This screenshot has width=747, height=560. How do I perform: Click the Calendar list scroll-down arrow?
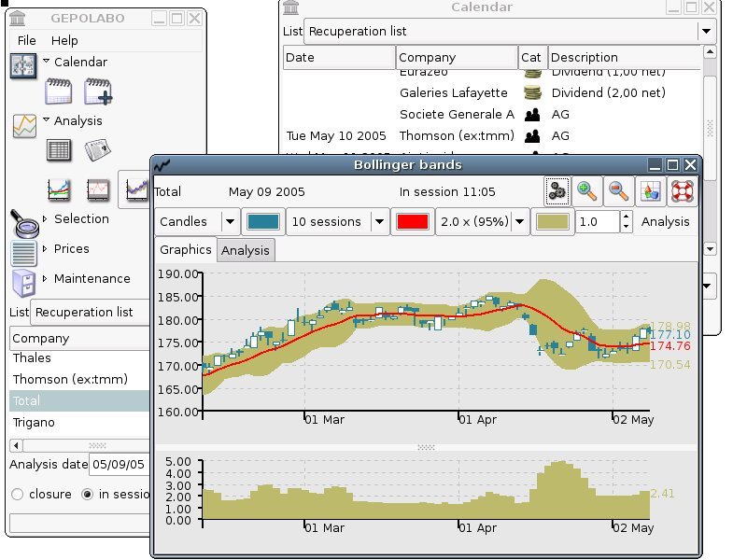tap(710, 248)
